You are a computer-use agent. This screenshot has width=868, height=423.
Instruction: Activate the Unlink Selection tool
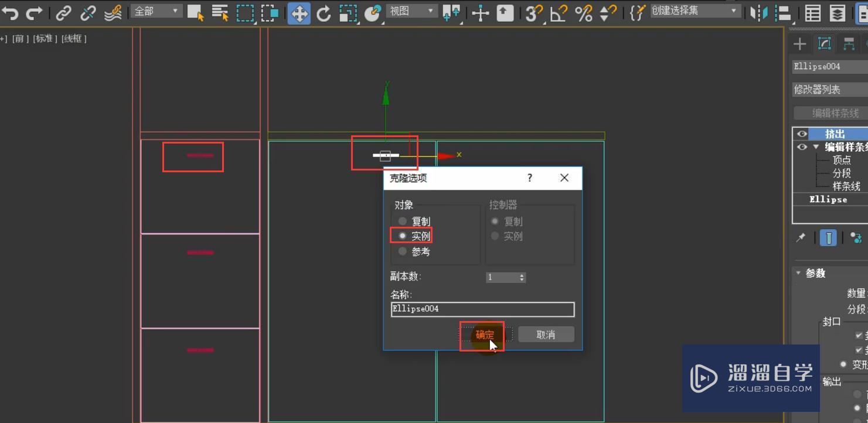pyautogui.click(x=88, y=13)
